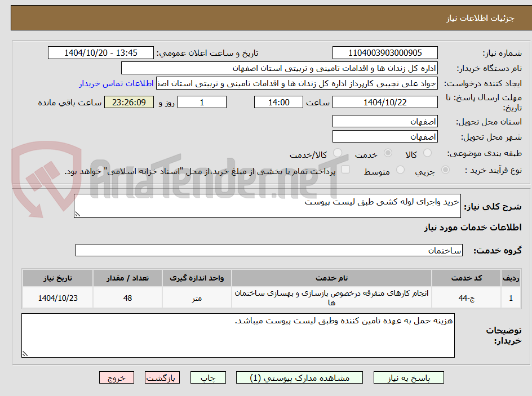Click the row number cell 1
This screenshot has height=396, width=532.
511,297
